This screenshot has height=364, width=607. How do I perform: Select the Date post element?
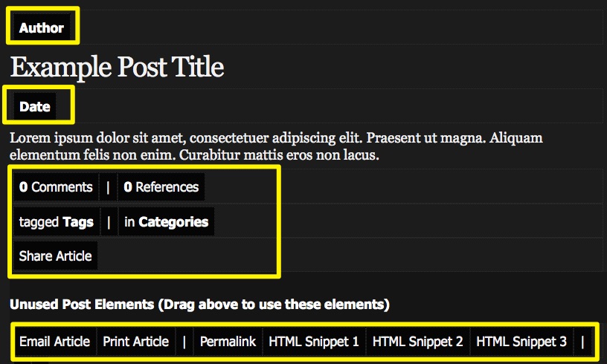(35, 106)
